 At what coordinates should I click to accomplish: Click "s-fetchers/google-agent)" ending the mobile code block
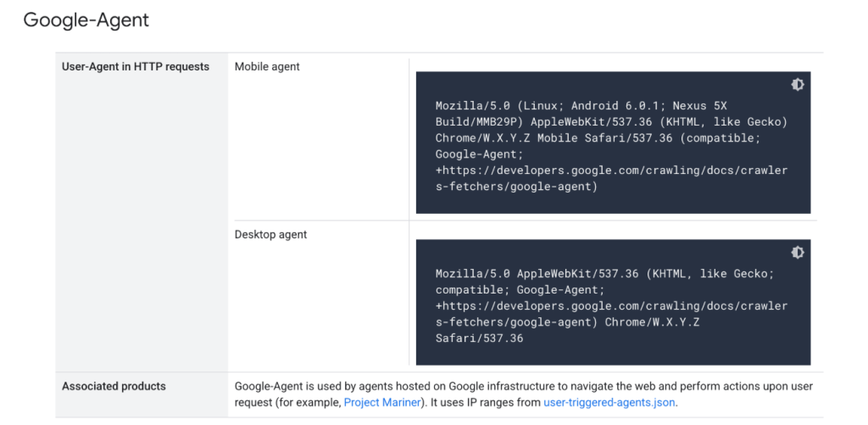(516, 187)
